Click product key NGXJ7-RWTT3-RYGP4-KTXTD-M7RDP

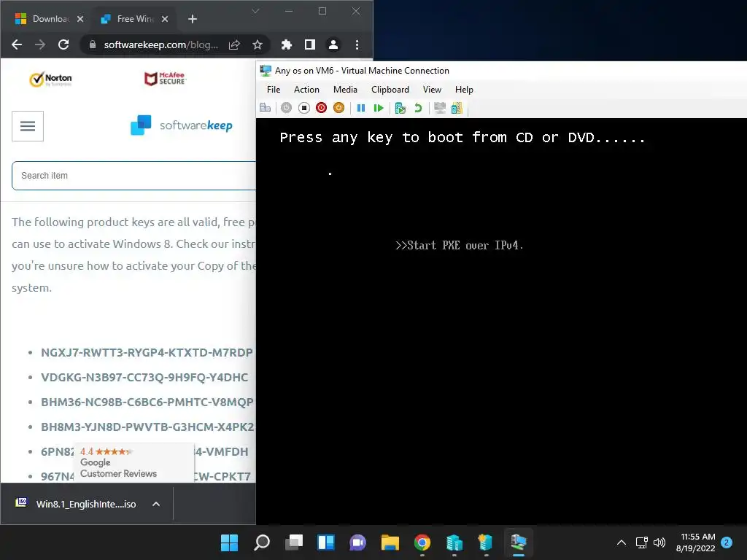point(147,353)
